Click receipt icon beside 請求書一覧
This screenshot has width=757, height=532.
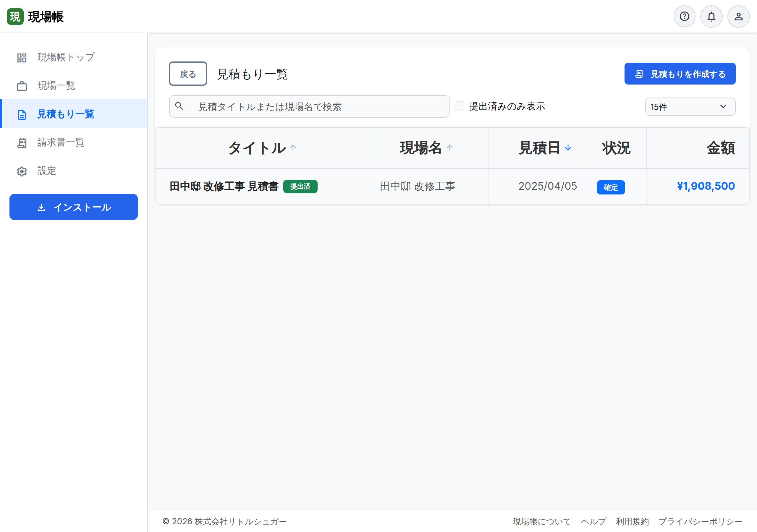click(22, 143)
